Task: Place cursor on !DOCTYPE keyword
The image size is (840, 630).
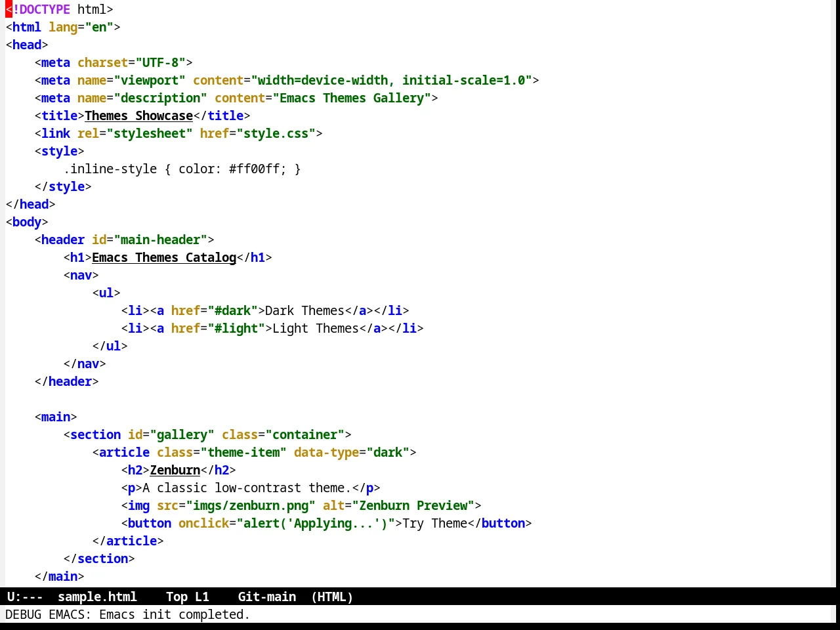Action: 41,9
